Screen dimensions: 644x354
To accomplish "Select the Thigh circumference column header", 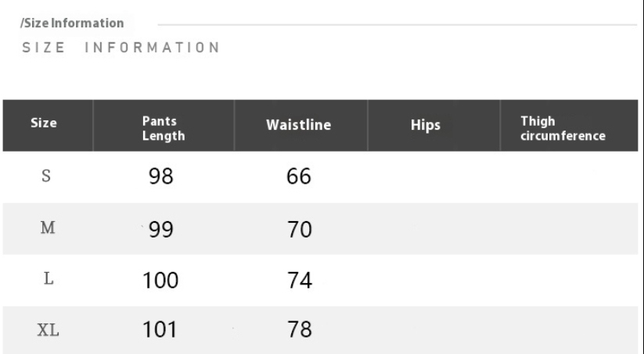I will [x=563, y=128].
